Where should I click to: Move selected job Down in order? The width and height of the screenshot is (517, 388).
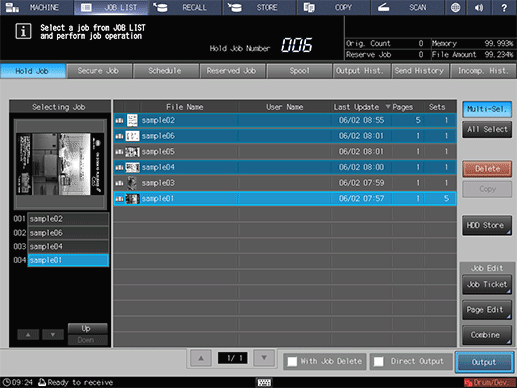87,340
